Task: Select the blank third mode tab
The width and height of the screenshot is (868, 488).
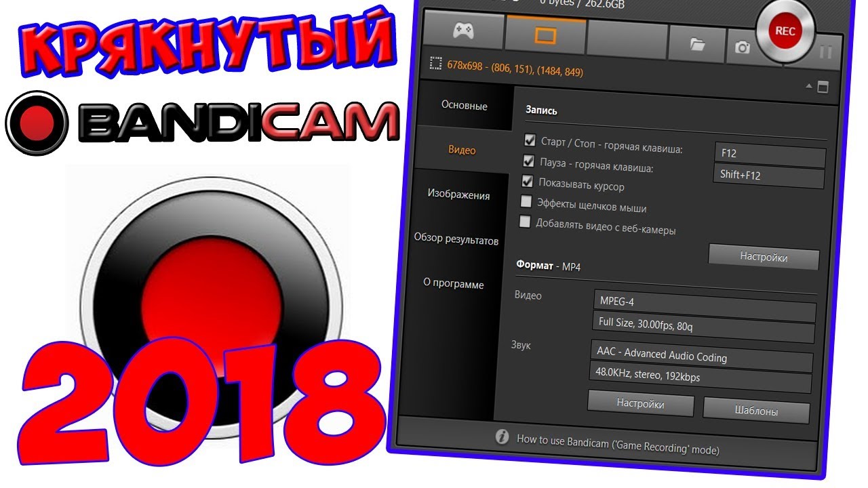Action: tap(627, 38)
